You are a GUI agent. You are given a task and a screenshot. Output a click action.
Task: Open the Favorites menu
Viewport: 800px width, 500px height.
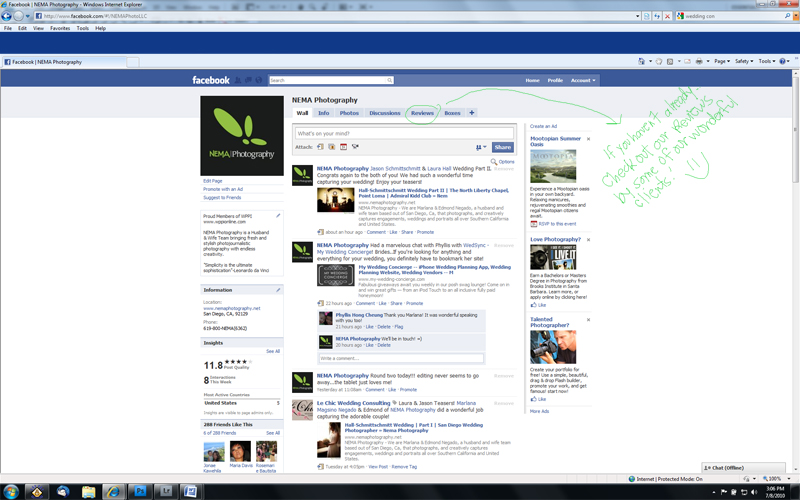pos(60,29)
